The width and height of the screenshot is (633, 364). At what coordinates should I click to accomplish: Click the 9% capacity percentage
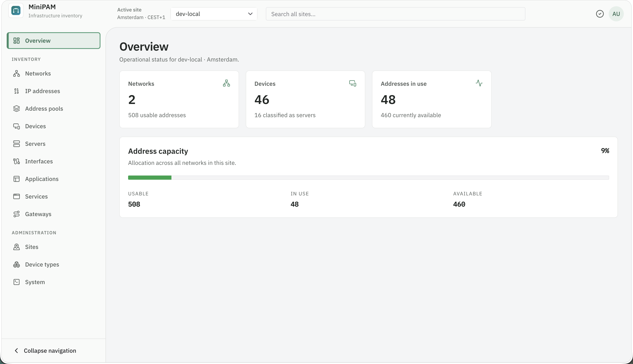(x=605, y=151)
